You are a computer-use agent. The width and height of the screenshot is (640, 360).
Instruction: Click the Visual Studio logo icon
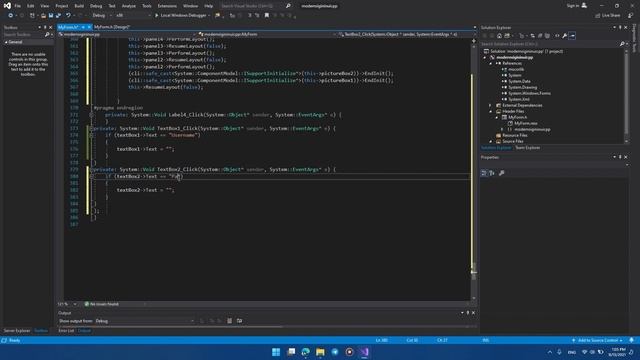coord(7,6)
